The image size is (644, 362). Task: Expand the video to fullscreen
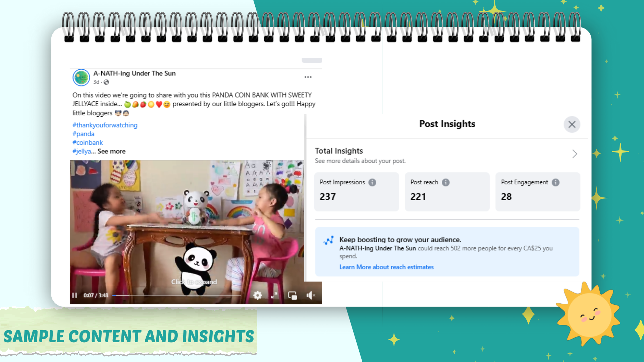[274, 295]
